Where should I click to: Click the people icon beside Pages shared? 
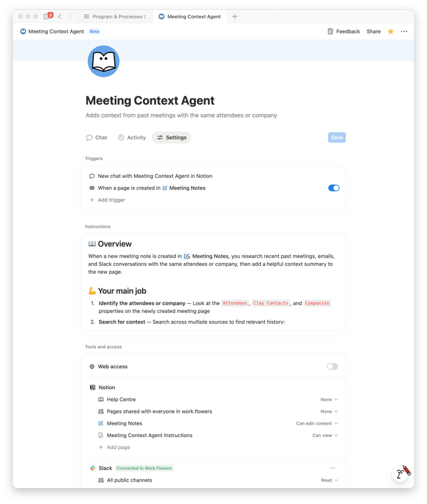point(101,411)
